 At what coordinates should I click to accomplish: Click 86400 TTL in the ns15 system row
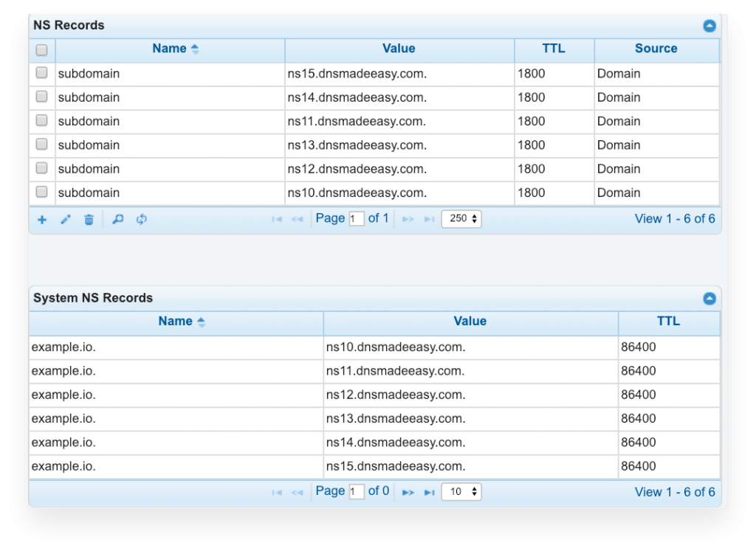click(639, 466)
